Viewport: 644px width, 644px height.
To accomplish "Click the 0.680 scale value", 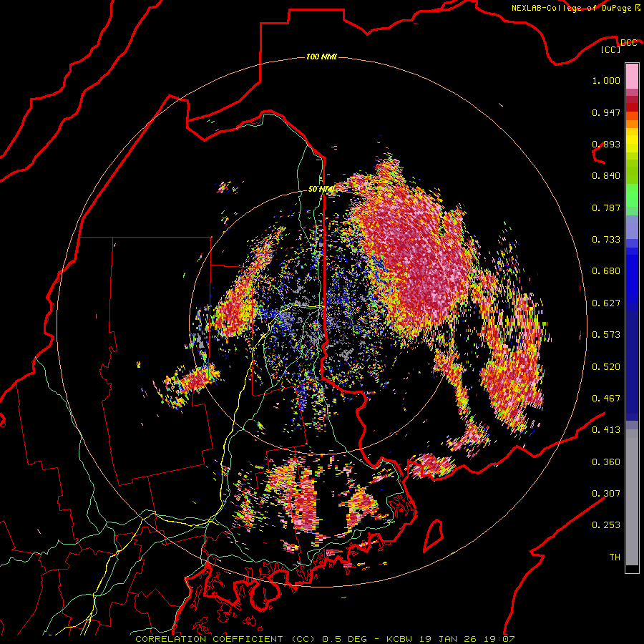I will point(606,271).
